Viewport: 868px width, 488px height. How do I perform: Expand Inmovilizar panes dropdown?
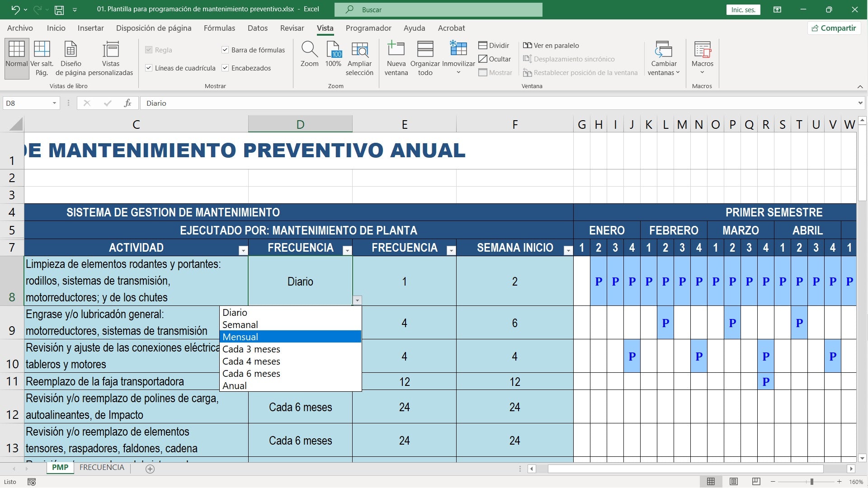(x=458, y=72)
